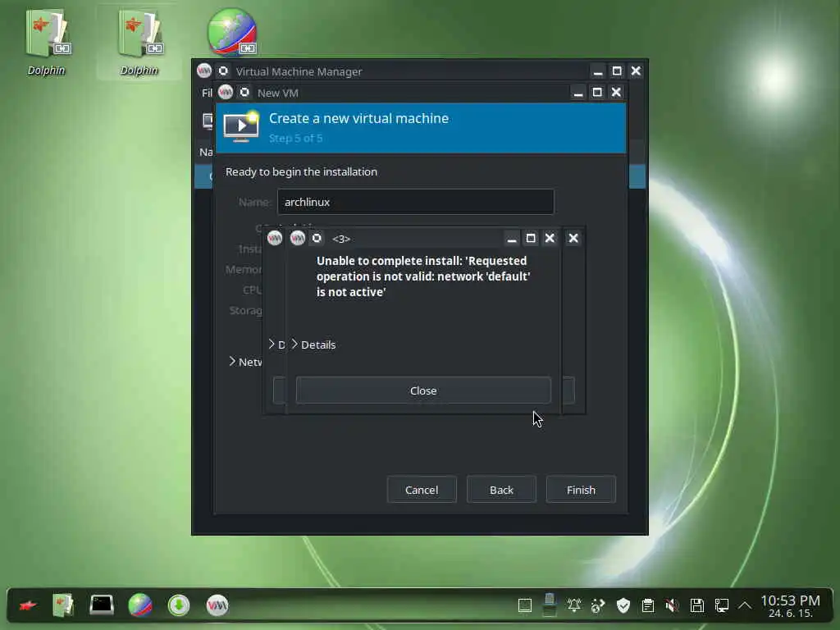Open the removable device icon in the tray

tap(550, 605)
